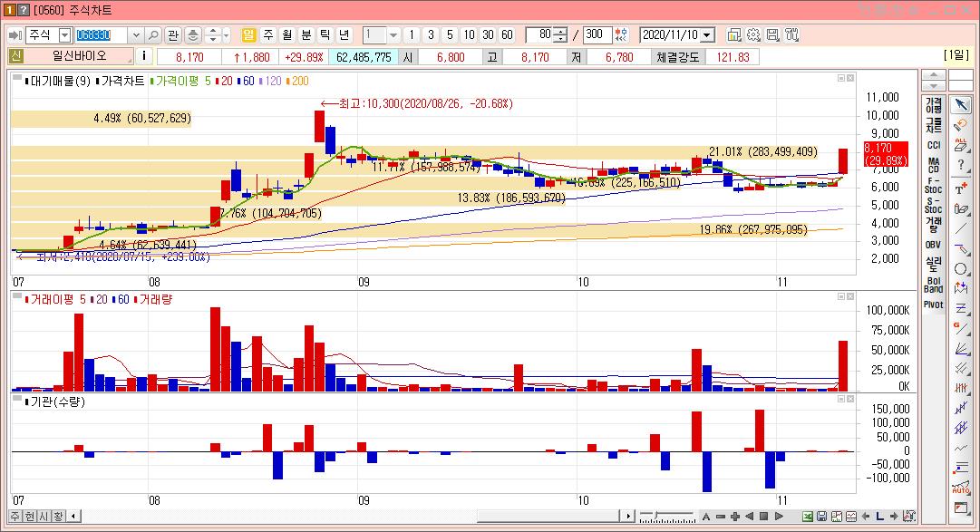
Task: Click the rewind left arrow at bottom
Action: coord(750,517)
